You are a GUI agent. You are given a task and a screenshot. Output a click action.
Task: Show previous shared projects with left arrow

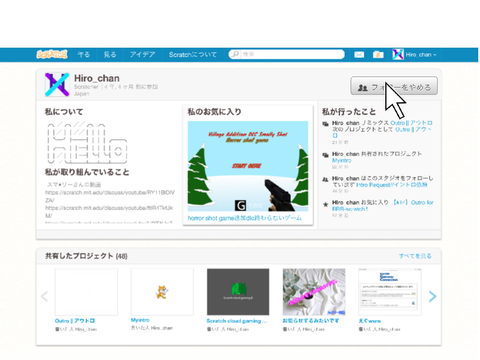coord(44,296)
